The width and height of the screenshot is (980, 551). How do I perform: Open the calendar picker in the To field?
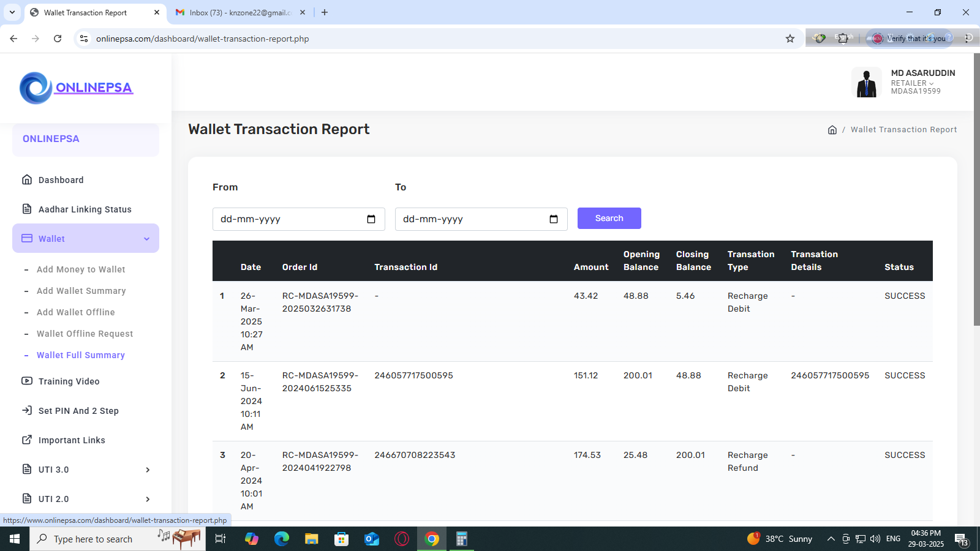point(553,219)
